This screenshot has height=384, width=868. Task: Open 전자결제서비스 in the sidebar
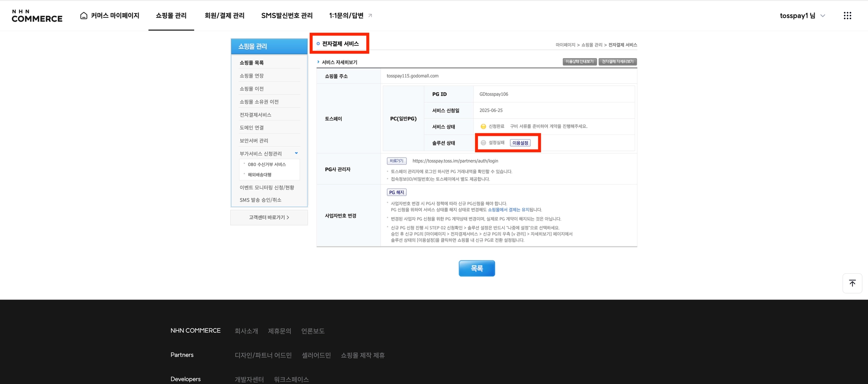256,115
